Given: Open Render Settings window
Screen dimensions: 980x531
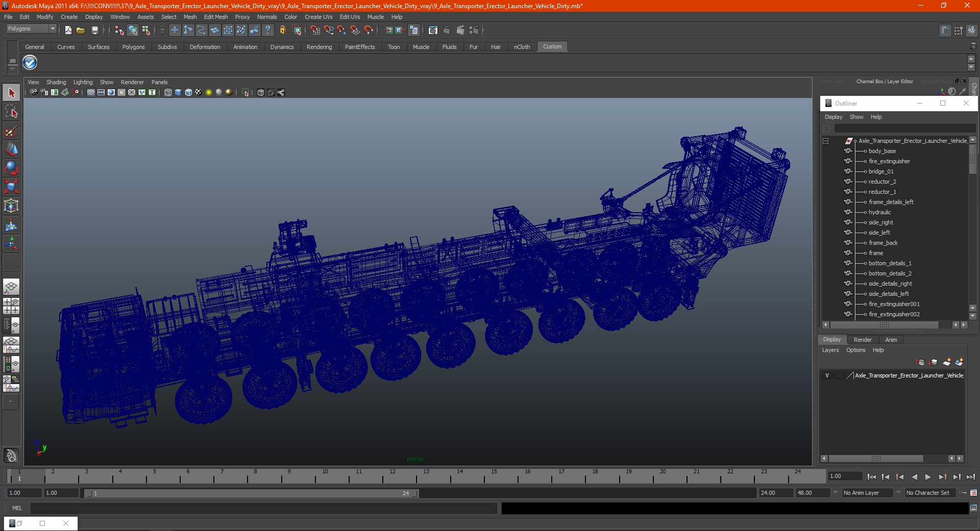Looking at the screenshot, I should [x=474, y=30].
